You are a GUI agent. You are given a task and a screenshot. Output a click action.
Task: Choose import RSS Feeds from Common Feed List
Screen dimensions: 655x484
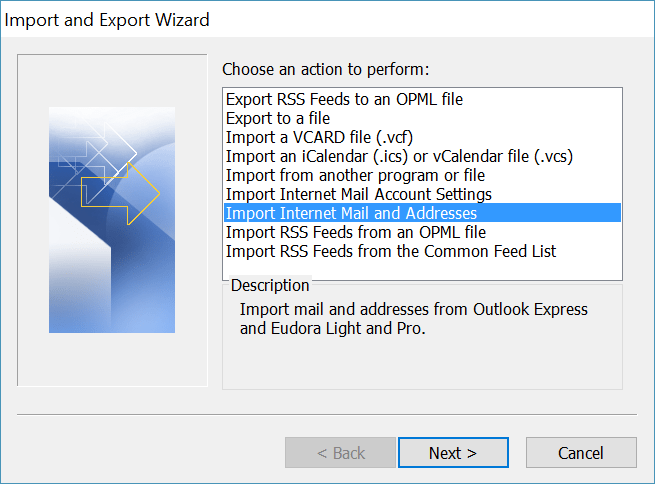pos(391,251)
